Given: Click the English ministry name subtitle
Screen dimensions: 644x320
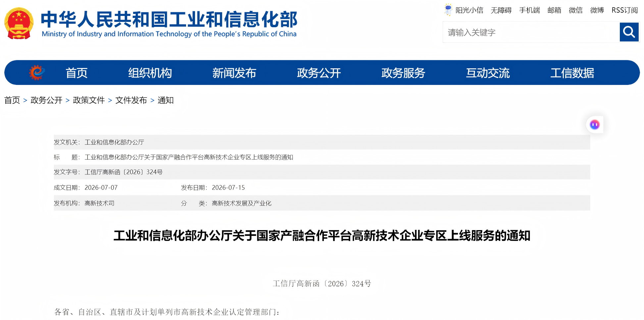Looking at the screenshot, I should (169, 34).
